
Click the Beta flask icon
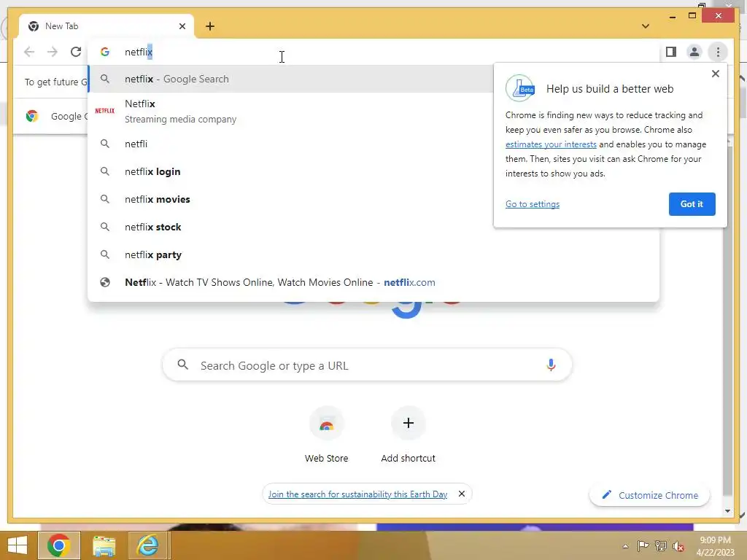519,88
